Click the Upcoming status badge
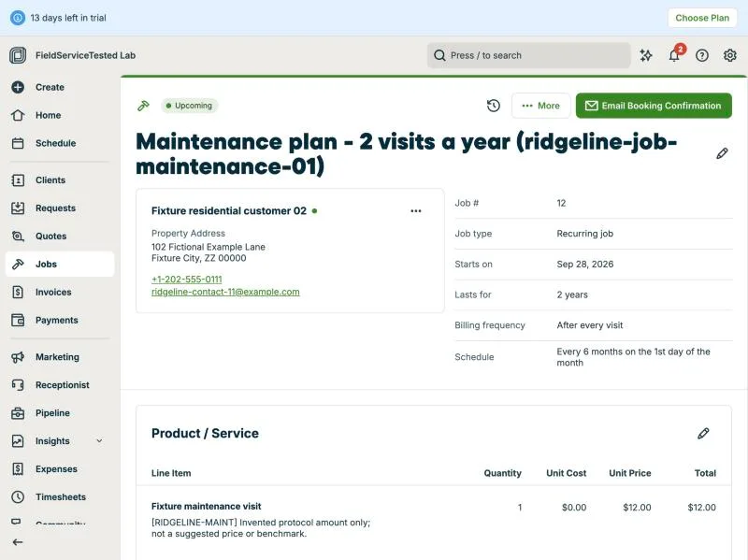This screenshot has height=560, width=748. 190,106
